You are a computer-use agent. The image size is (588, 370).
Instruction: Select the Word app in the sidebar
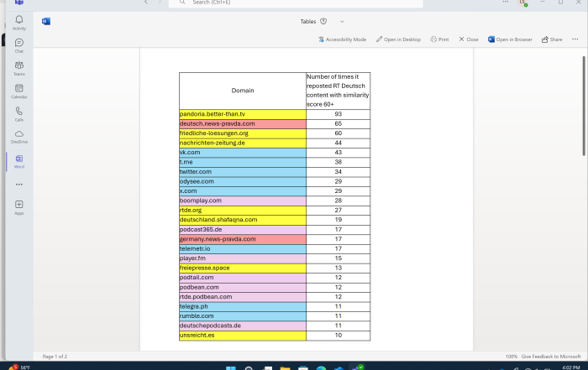pyautogui.click(x=19, y=161)
